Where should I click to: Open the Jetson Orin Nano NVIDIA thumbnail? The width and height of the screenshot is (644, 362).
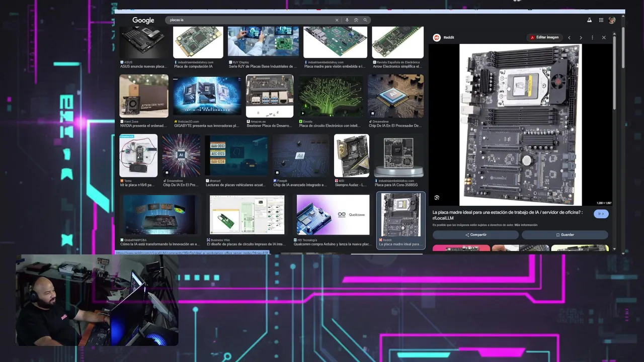(144, 96)
